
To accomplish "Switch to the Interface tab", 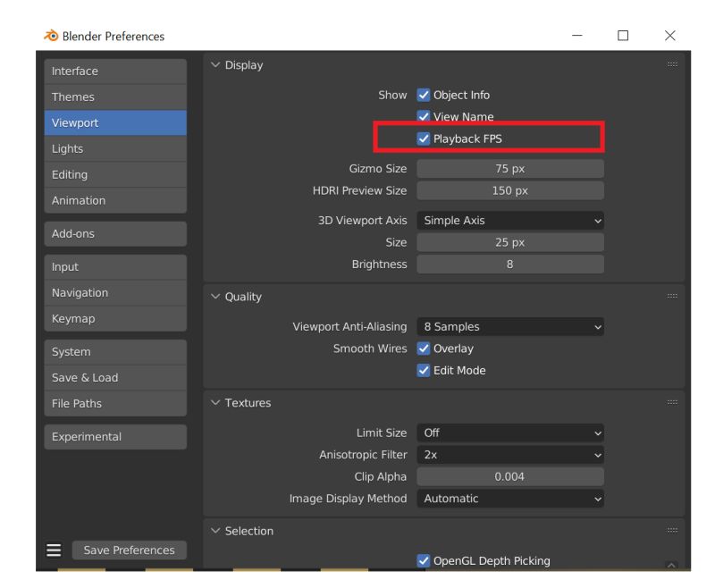I will [x=115, y=71].
